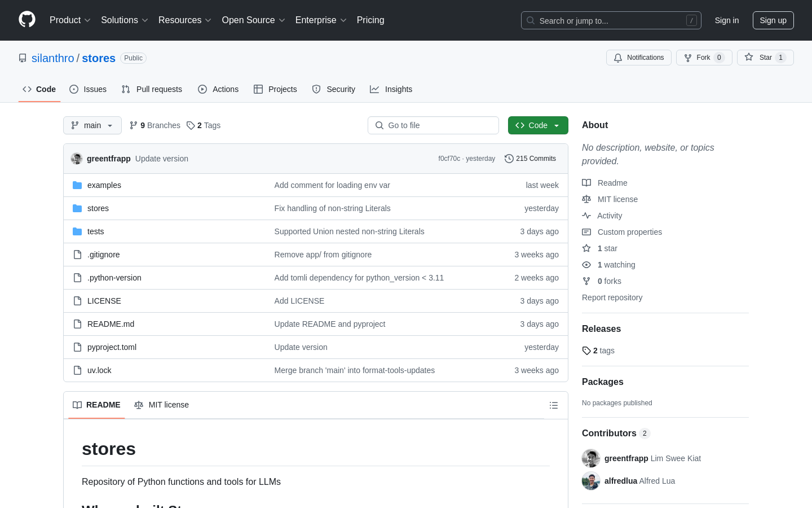Image resolution: width=812 pixels, height=508 pixels.
Task: Switch to the Pull requests tab
Action: point(152,89)
